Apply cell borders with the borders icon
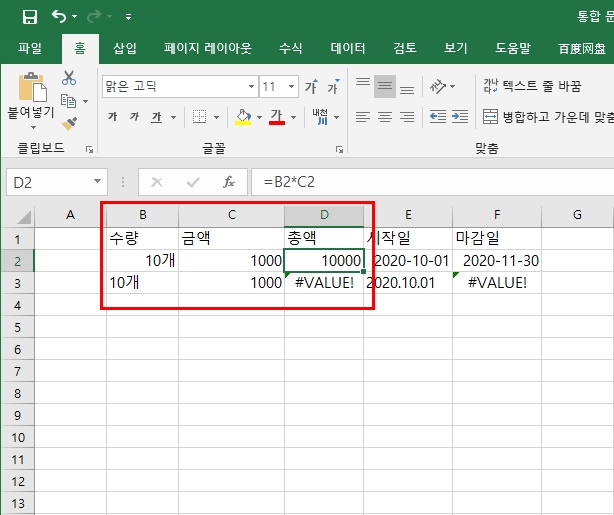This screenshot has height=515, width=614. click(200, 117)
